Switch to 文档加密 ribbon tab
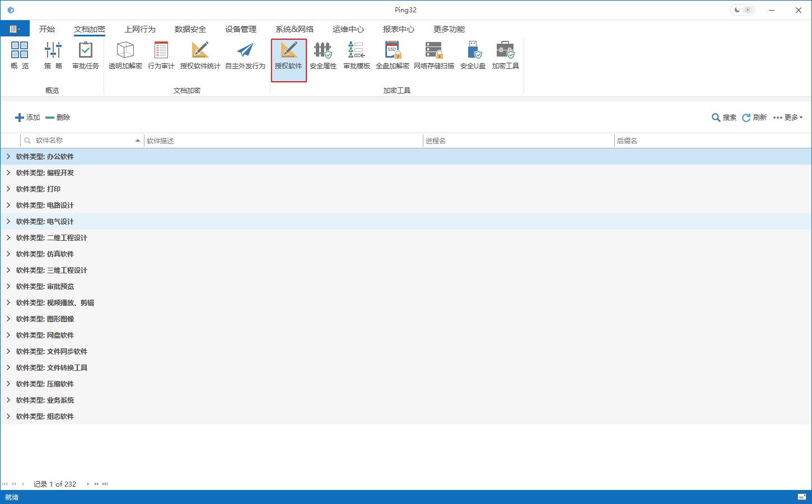The image size is (812, 504). pos(90,29)
